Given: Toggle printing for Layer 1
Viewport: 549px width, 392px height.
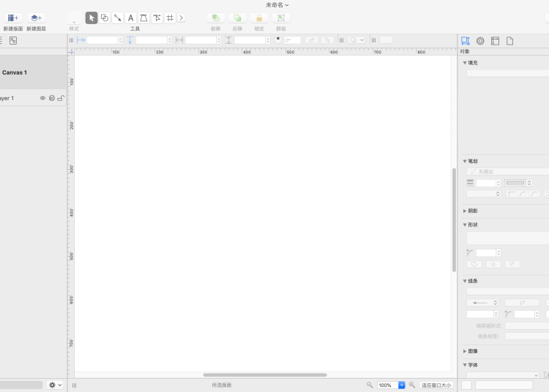Looking at the screenshot, I should [52, 98].
